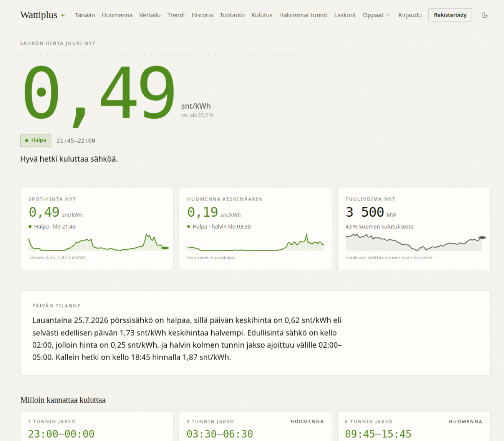This screenshot has height=441, width=504.
Task: Click the 0,19 snt/kWh tomorrow average
Action: pos(214,212)
